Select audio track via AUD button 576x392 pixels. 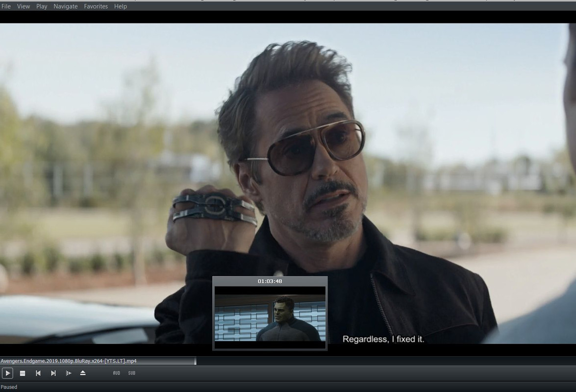coord(117,373)
